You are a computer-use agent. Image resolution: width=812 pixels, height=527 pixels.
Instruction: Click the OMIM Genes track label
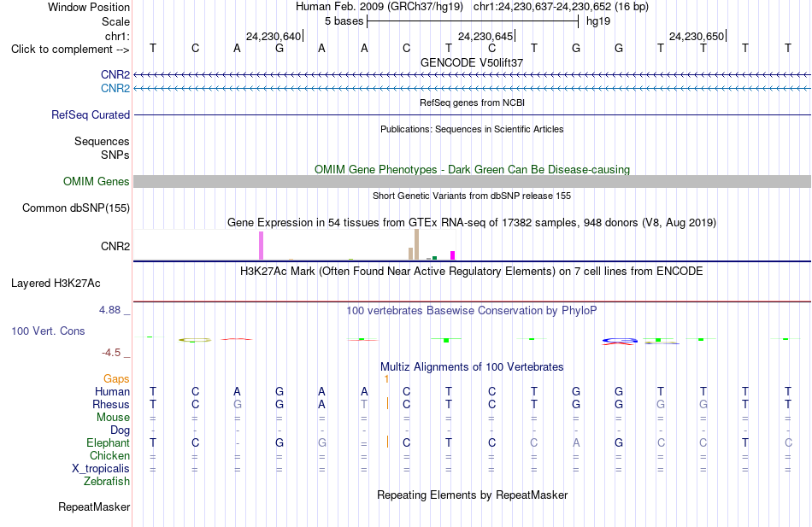(96, 182)
